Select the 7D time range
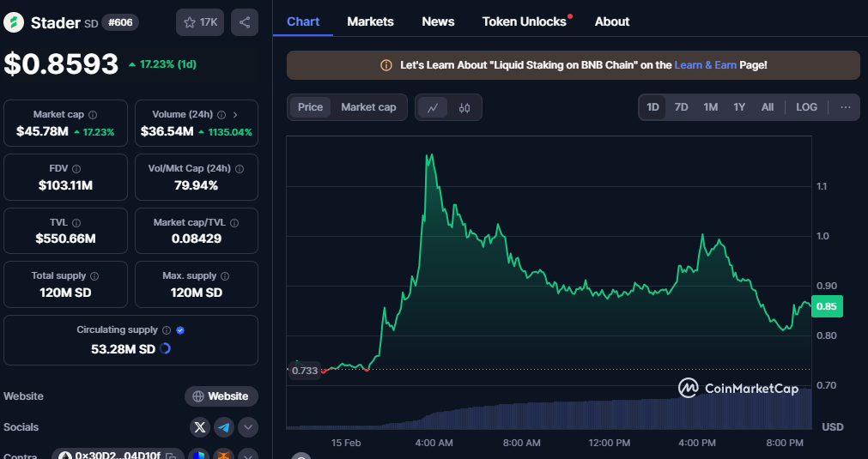This screenshot has height=459, width=868. (681, 107)
